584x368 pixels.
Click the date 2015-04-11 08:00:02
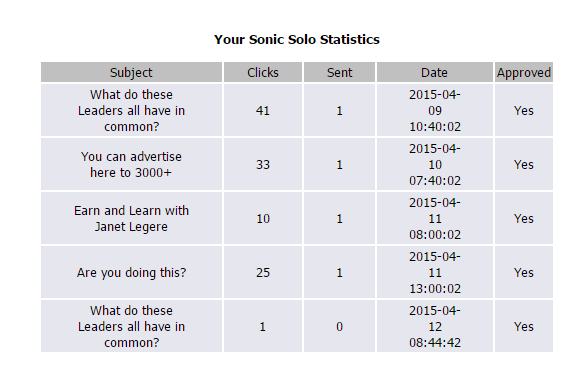click(435, 219)
